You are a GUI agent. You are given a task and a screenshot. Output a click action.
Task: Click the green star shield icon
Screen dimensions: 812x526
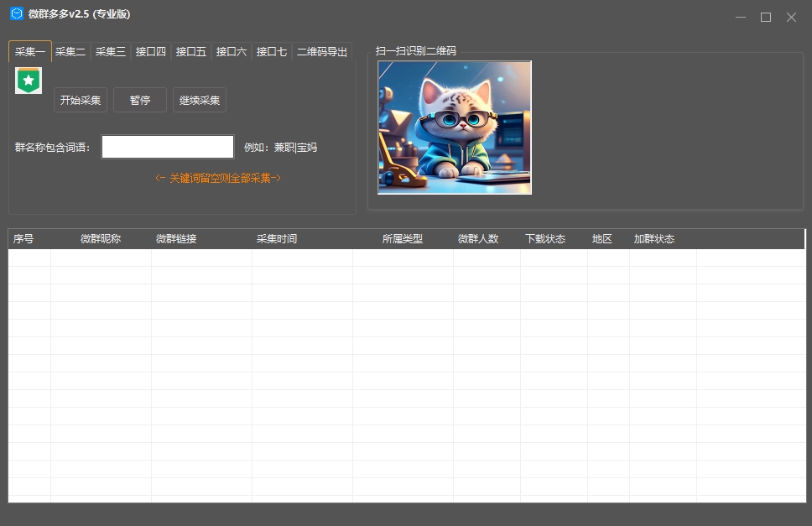[29, 81]
